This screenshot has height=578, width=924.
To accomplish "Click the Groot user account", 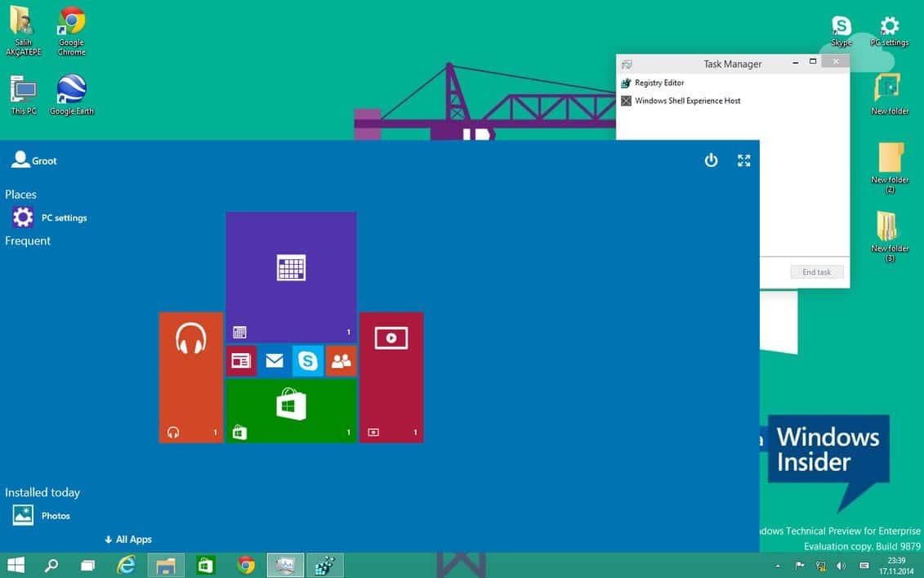I will pos(34,160).
